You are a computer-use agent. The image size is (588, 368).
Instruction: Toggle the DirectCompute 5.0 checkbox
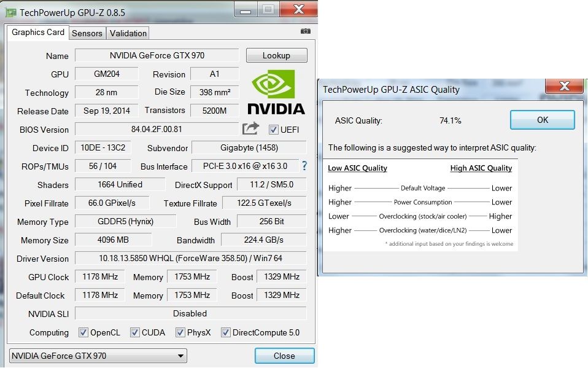[225, 332]
